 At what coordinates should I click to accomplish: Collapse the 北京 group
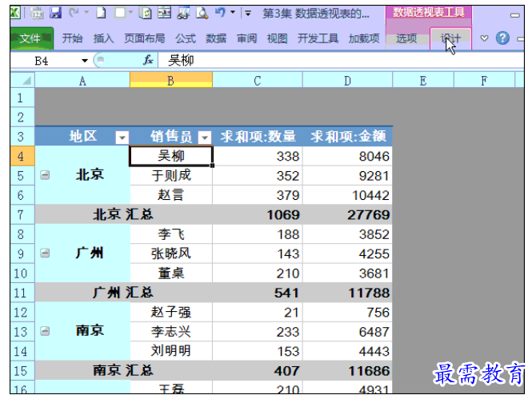point(45,175)
